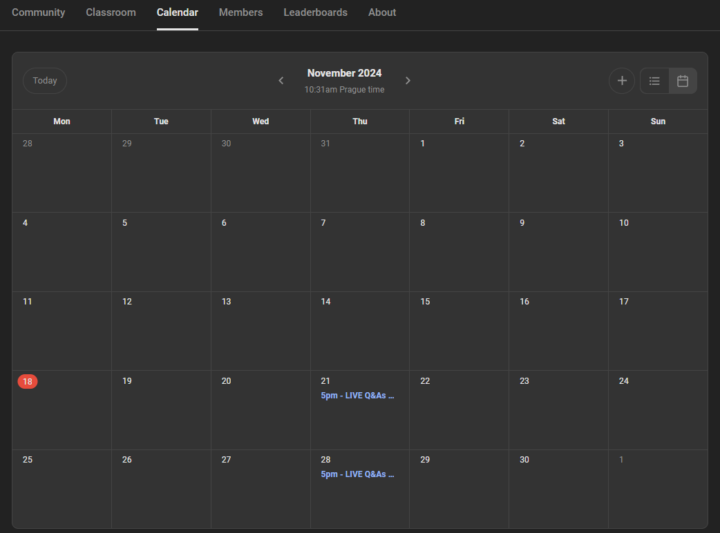This screenshot has width=720, height=533.
Task: Select November 15 day cell
Action: coord(458,330)
